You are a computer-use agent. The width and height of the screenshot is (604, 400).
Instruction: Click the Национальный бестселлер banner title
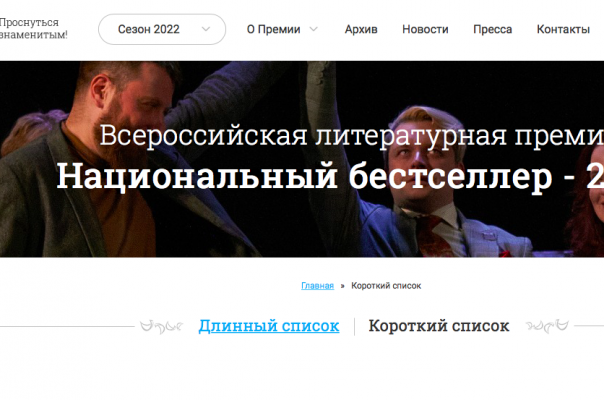(x=330, y=176)
